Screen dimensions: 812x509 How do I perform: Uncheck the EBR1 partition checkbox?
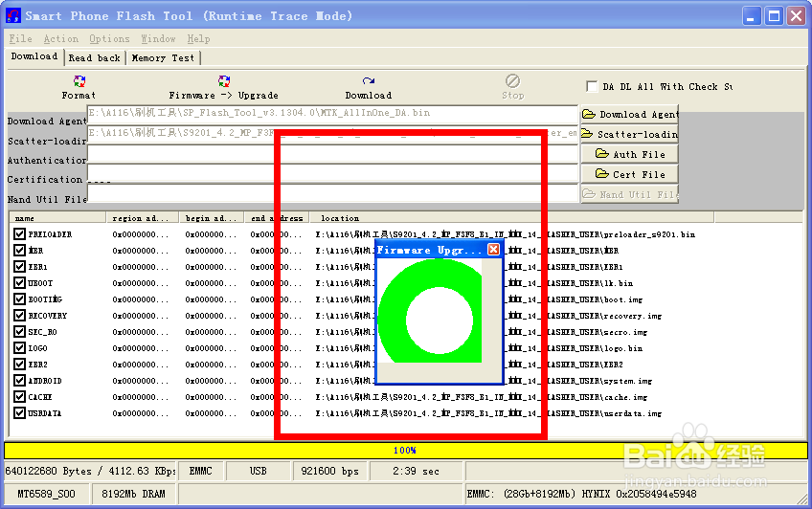click(20, 267)
